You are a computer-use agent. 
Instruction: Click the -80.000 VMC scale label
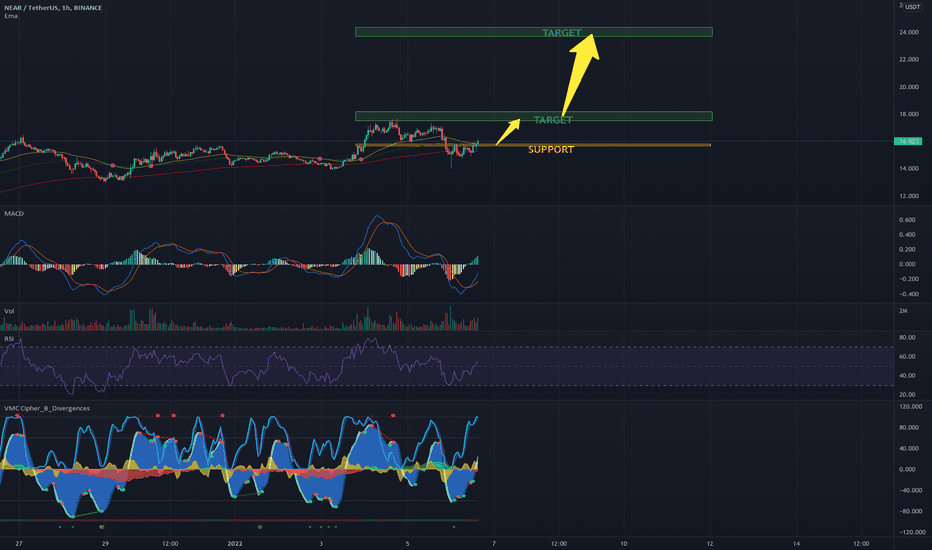click(x=909, y=511)
